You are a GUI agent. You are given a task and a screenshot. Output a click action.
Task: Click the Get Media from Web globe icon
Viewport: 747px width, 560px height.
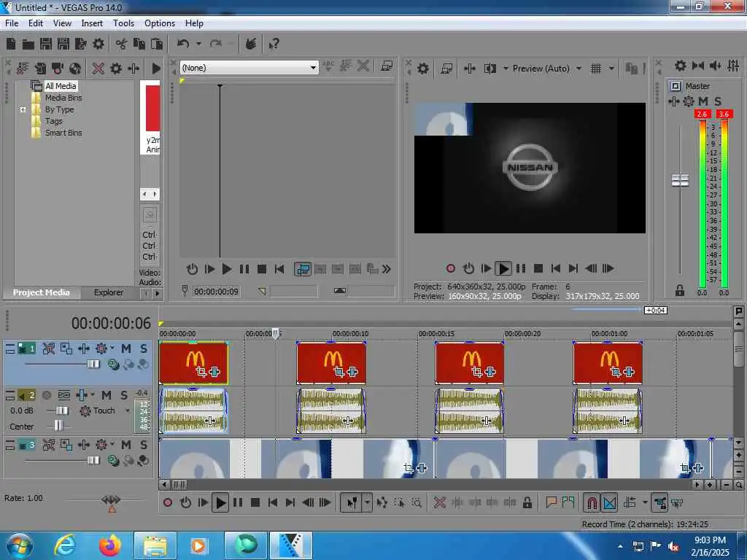[75, 69]
